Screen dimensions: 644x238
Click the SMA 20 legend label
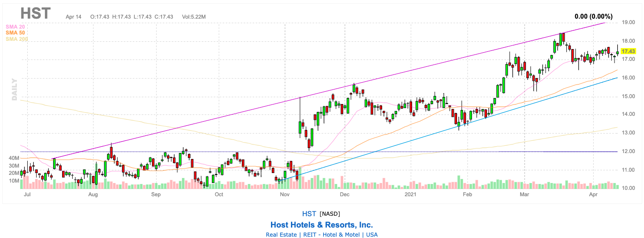(15, 27)
